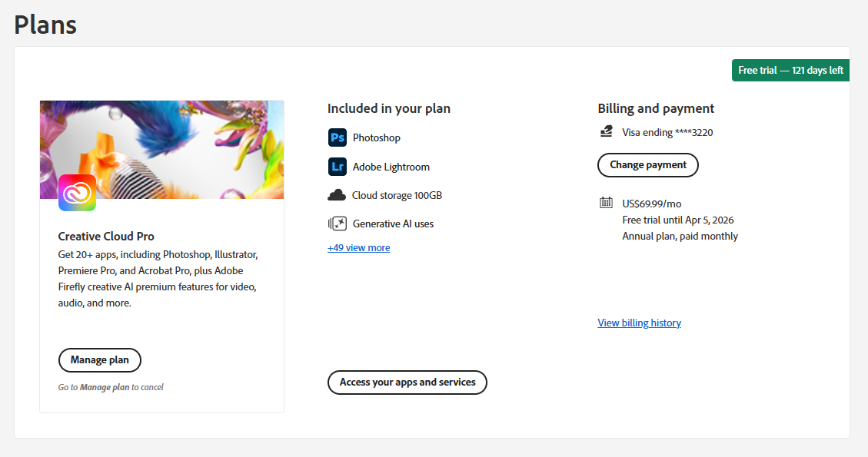Click the 'Generative AI uses' text

[393, 224]
